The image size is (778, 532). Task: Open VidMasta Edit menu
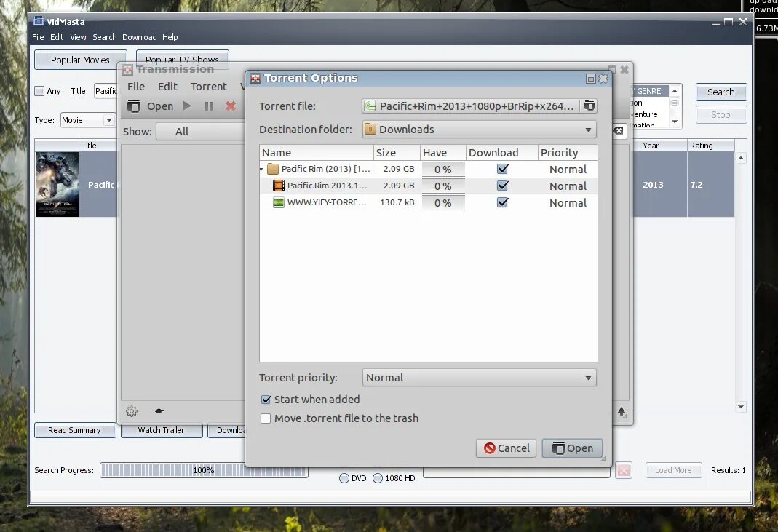pyautogui.click(x=57, y=37)
